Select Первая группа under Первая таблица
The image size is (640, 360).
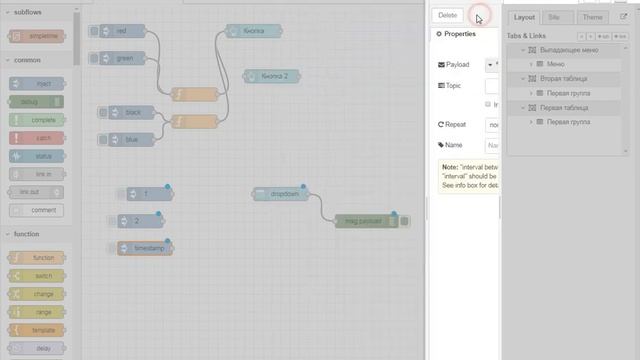[x=568, y=122]
